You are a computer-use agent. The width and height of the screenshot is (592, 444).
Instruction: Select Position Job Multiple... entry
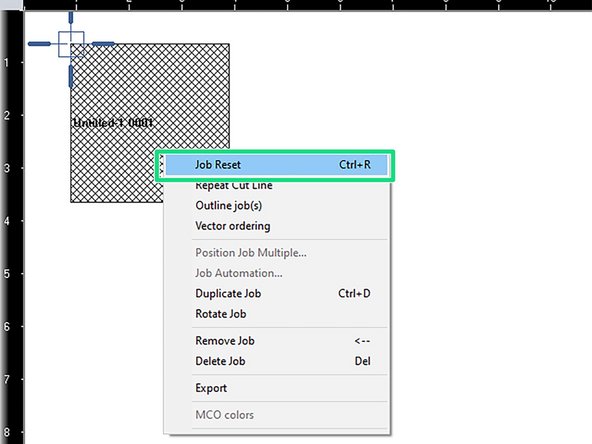click(x=276, y=253)
